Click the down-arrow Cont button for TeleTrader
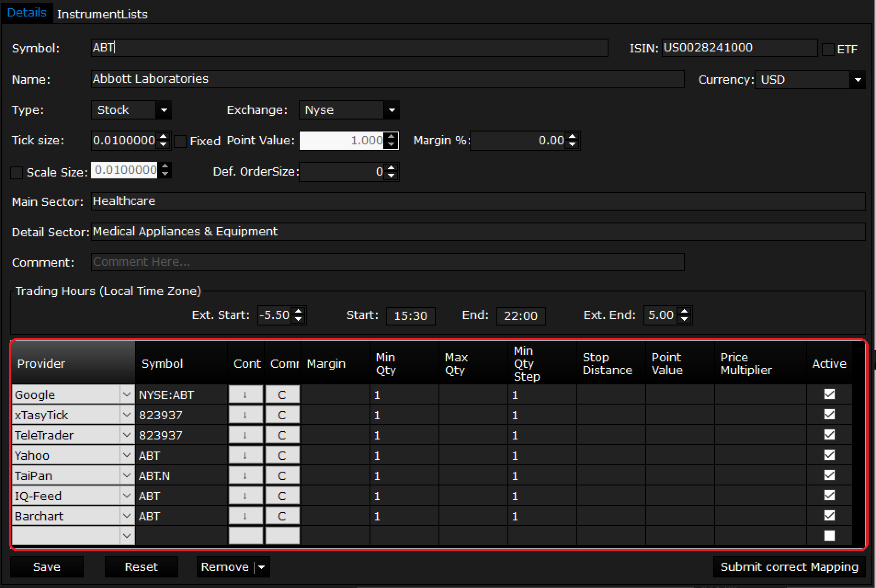 click(x=245, y=435)
